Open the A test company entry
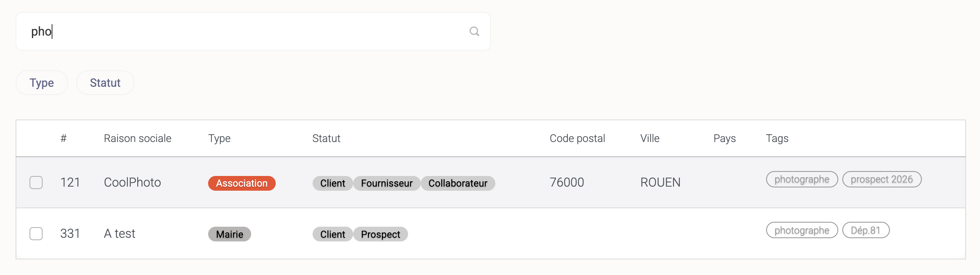Viewport: 980px width, 275px height. [x=119, y=234]
